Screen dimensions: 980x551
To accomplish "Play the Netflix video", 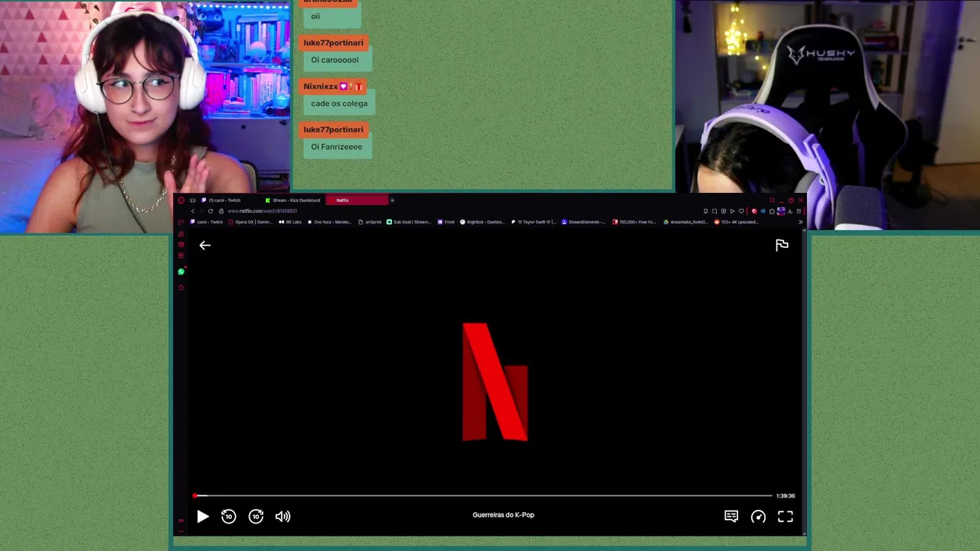I will pos(203,517).
